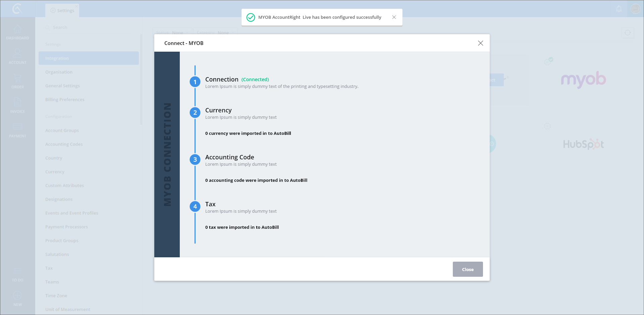Image resolution: width=644 pixels, height=315 pixels.
Task: Dismiss the MYOB success notification toast
Action: click(x=394, y=17)
